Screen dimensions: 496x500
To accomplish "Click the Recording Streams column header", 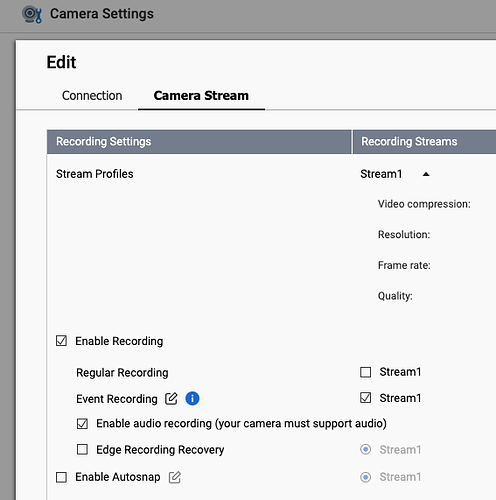I will (424, 142).
